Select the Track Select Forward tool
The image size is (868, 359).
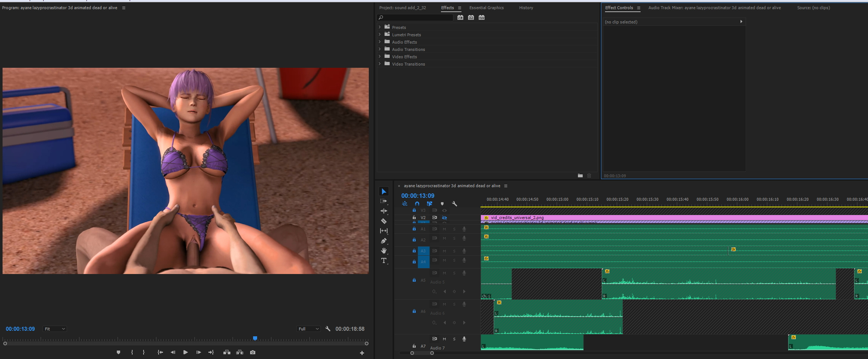pos(384,201)
